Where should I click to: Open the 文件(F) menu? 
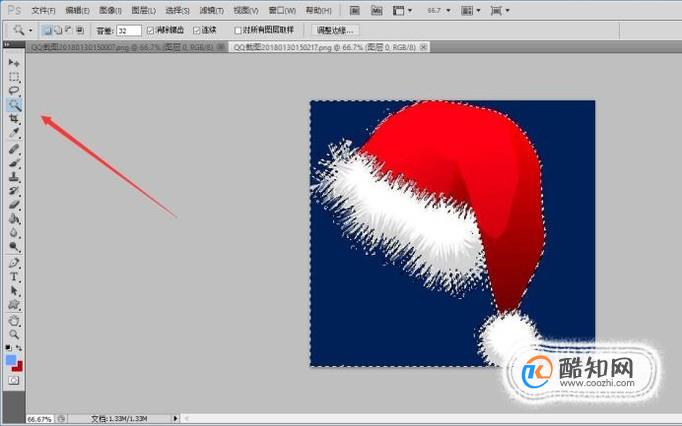pos(44,10)
